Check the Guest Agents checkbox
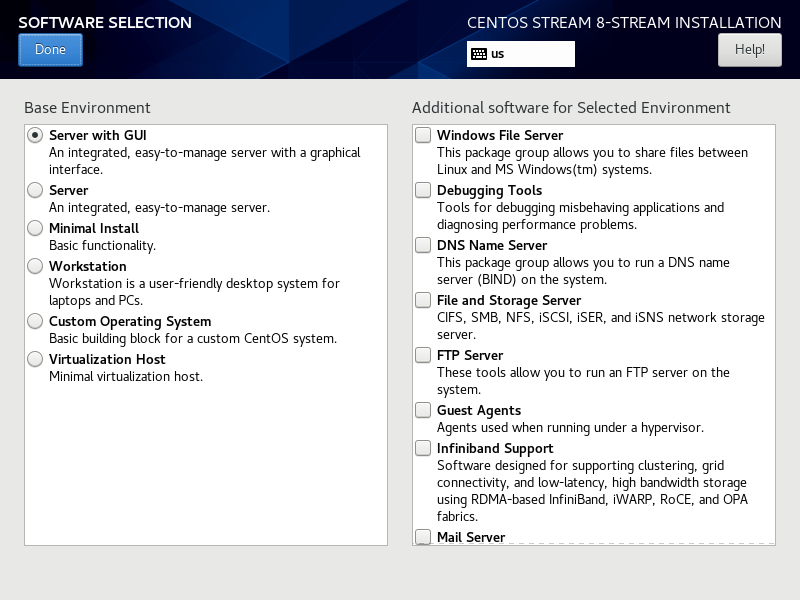800x600 pixels. pyautogui.click(x=422, y=410)
